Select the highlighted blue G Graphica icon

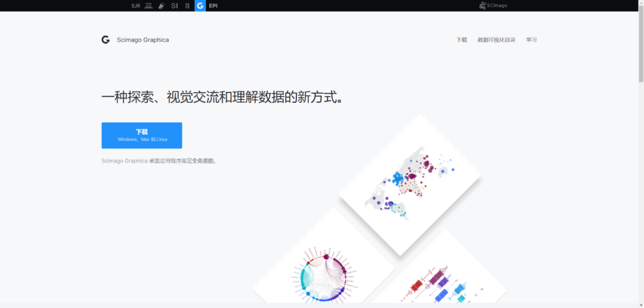(200, 6)
